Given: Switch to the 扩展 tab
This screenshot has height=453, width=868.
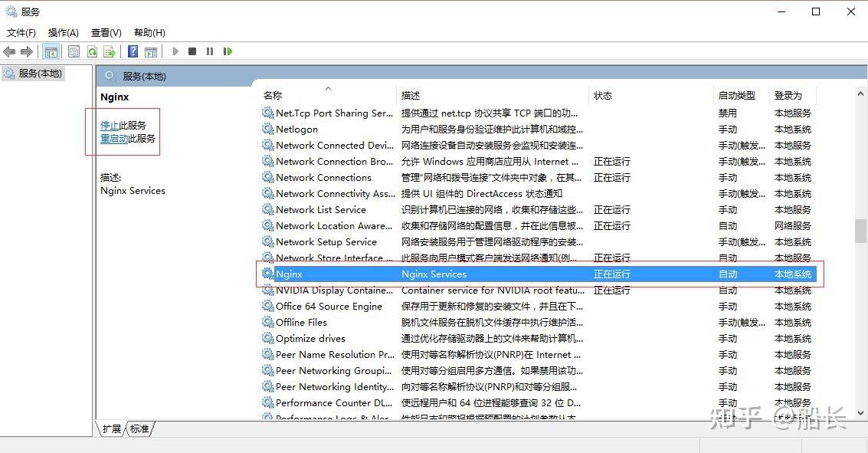Looking at the screenshot, I should point(111,429).
